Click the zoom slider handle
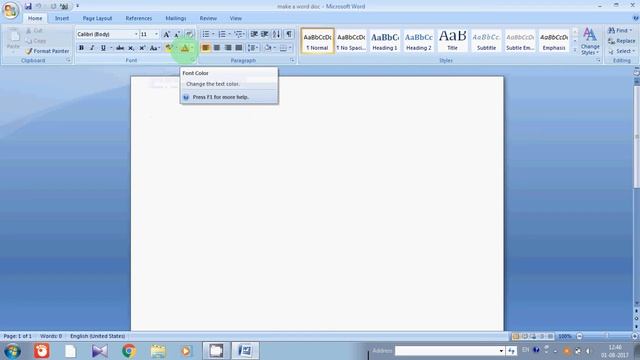The image size is (640, 360). tap(607, 336)
